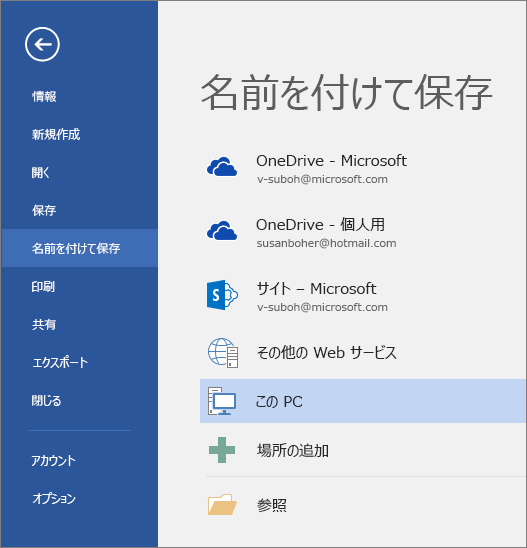Click the 名前を付けて保存 page heading
This screenshot has width=527, height=548.
point(346,93)
